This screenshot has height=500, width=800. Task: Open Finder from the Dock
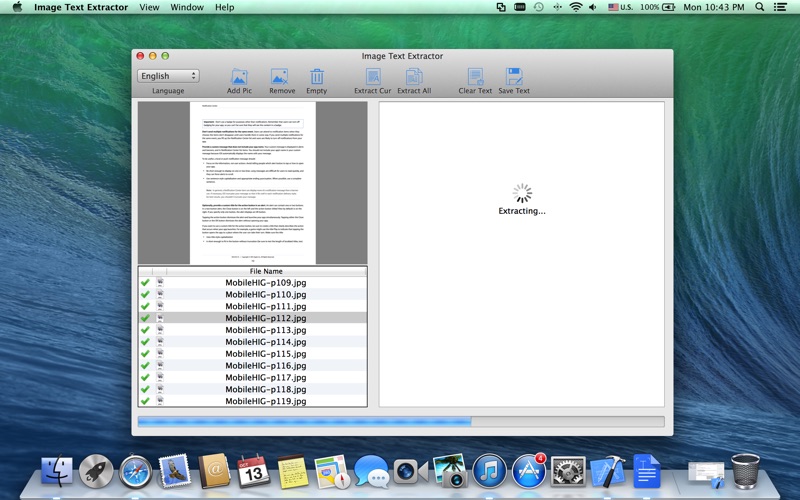pos(57,471)
